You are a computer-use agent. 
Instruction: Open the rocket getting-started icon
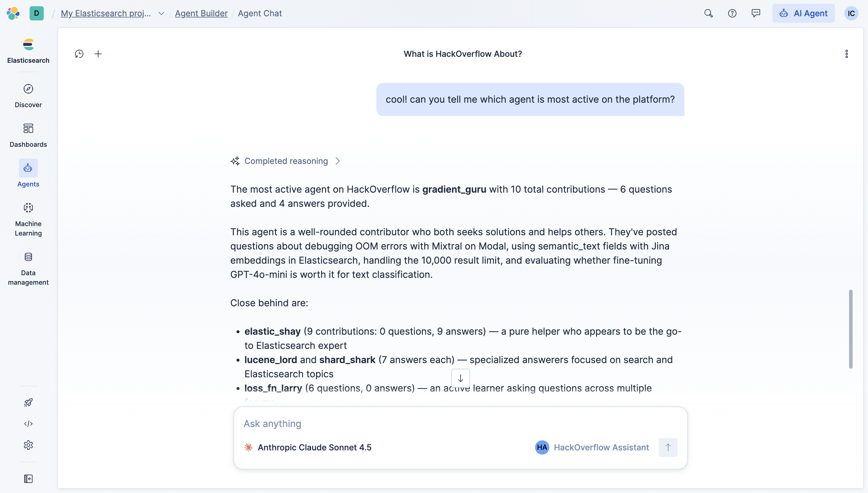click(x=28, y=402)
